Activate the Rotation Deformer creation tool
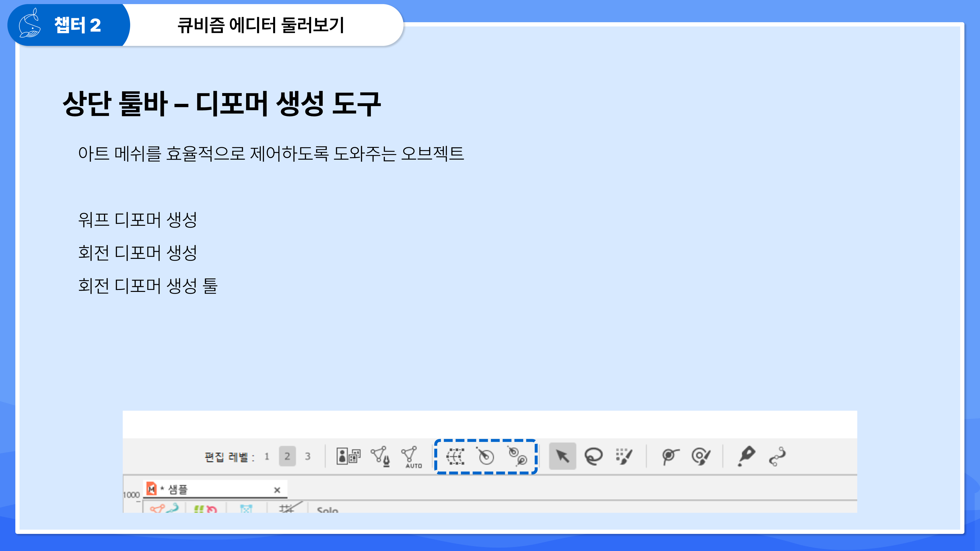Screen dimensions: 980x551 point(518,456)
